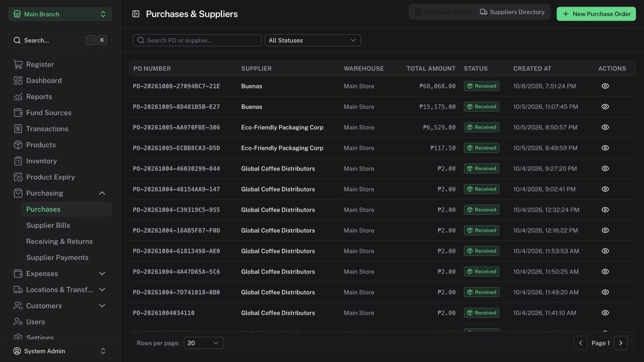Screen dimensions: 644x362
Task: Open Transactions page
Action: (x=60, y=129)
